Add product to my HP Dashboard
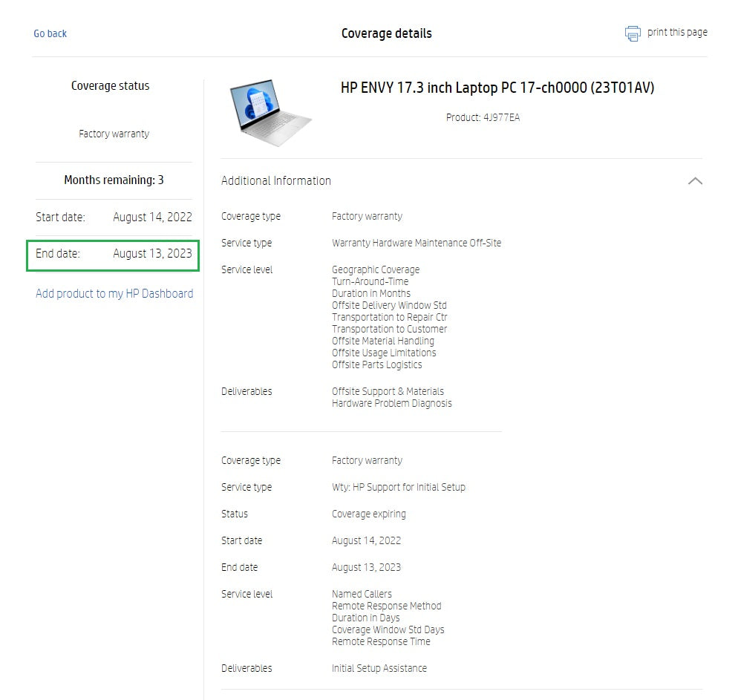738x700 pixels. click(x=114, y=294)
